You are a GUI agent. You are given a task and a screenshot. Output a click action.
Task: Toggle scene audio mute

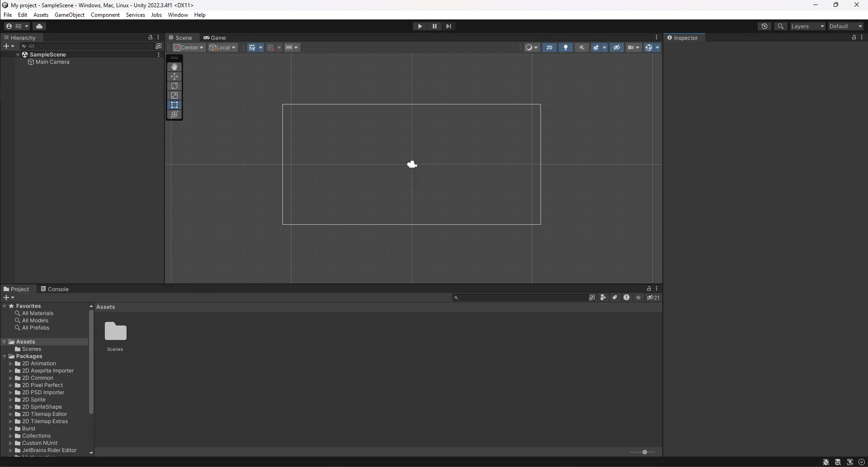click(582, 47)
